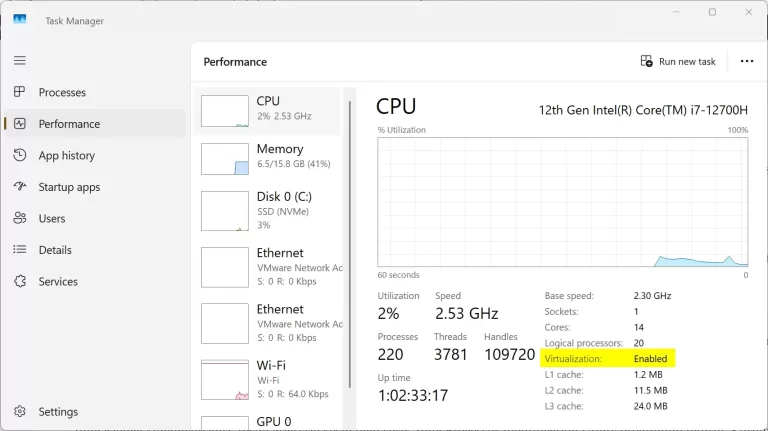
Task: Minimize the Task Manager window
Action: (x=676, y=12)
